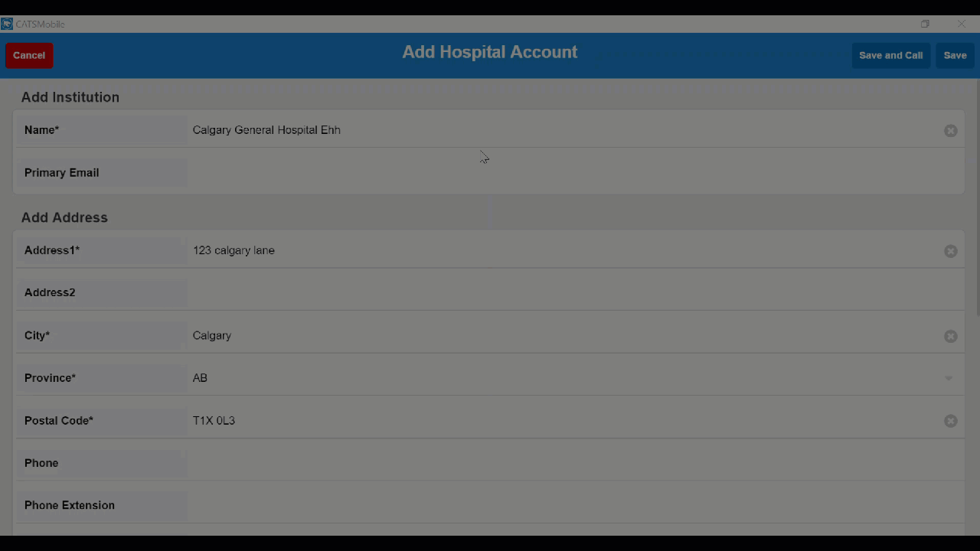Select the Phone Extension field

tap(576, 505)
